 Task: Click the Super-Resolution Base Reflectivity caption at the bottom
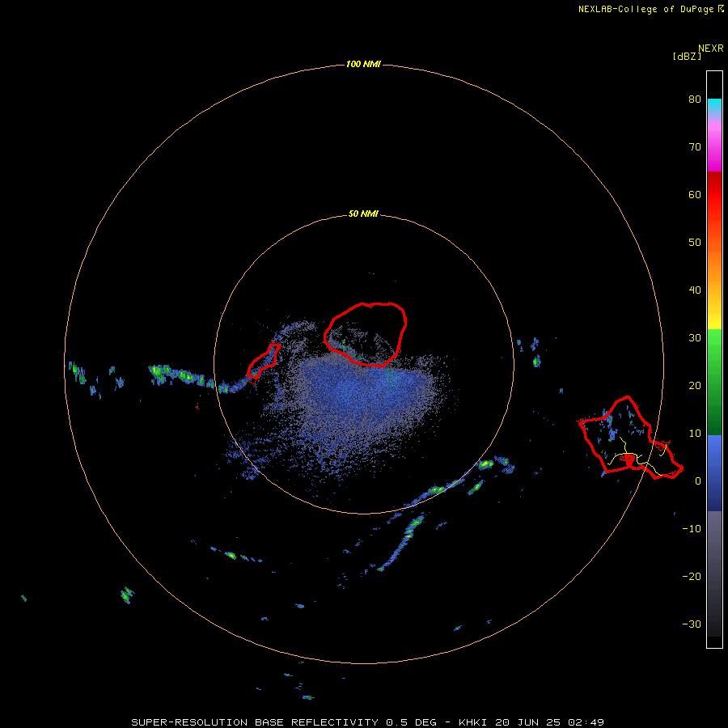(368, 722)
